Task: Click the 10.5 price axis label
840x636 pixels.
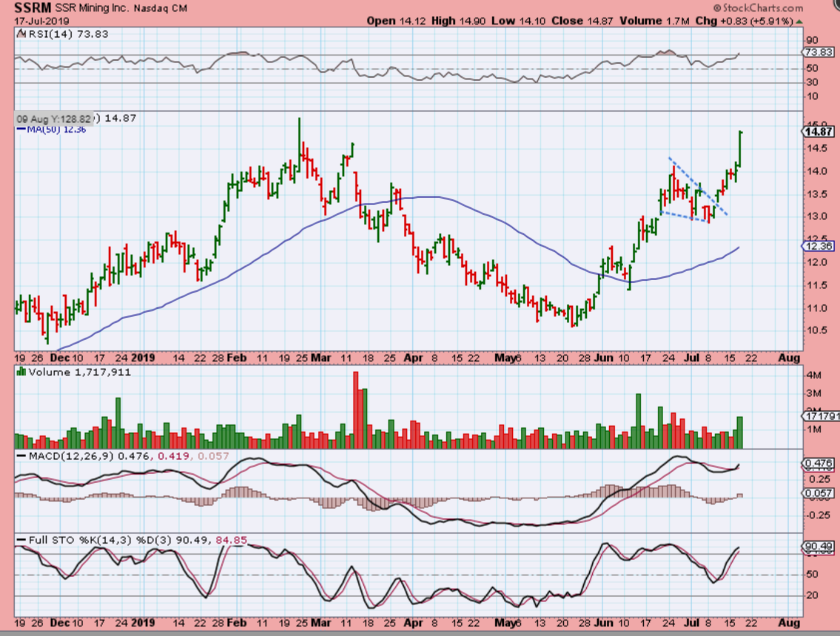Action: click(818, 330)
